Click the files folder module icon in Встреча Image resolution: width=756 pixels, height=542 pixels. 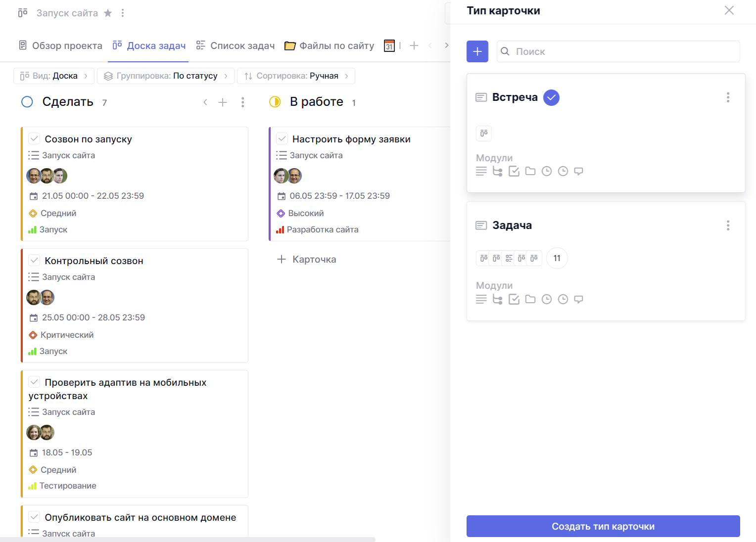tap(530, 171)
